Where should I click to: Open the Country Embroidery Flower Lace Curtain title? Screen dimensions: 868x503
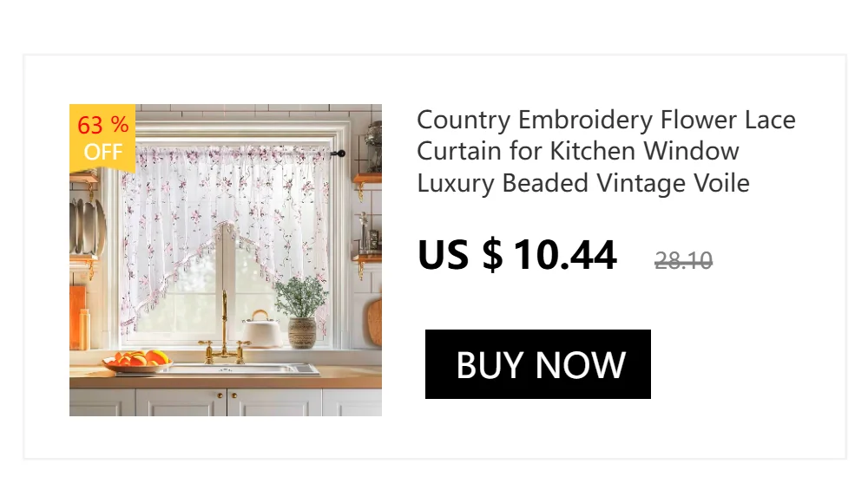[606, 151]
